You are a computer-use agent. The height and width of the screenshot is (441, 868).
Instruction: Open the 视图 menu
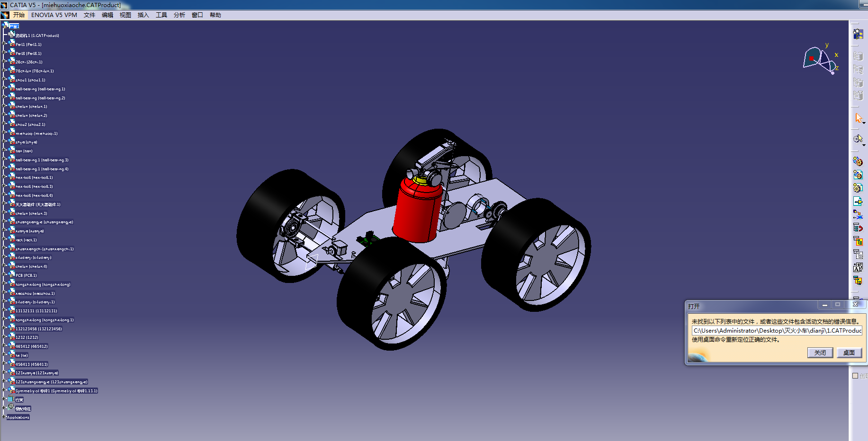click(x=125, y=15)
